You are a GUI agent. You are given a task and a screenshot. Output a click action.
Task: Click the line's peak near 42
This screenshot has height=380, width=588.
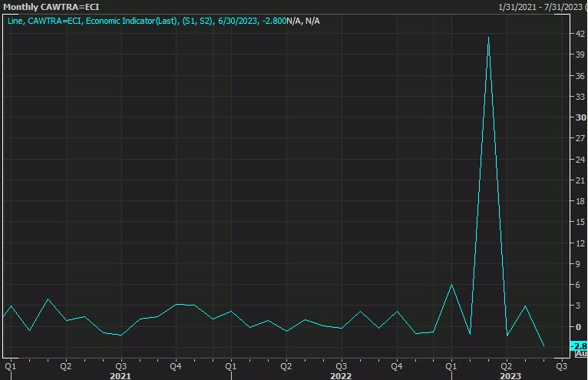(x=488, y=37)
